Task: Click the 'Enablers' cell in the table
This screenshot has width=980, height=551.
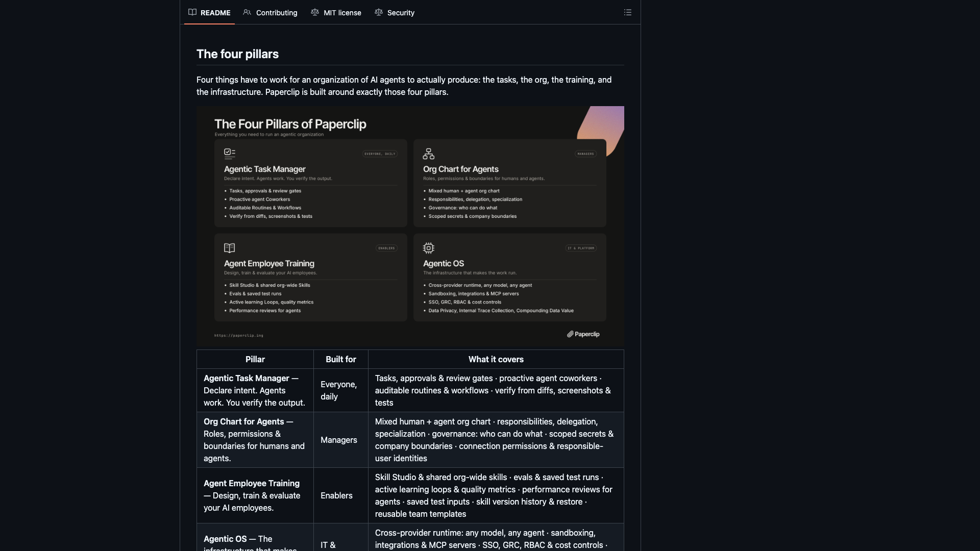Action: (x=341, y=495)
